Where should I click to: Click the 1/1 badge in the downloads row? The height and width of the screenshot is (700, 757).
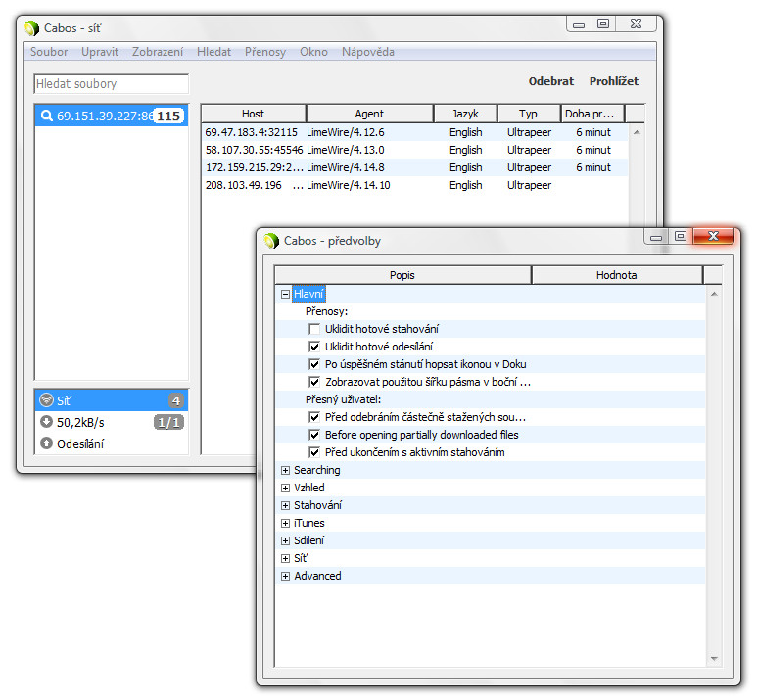pyautogui.click(x=168, y=422)
